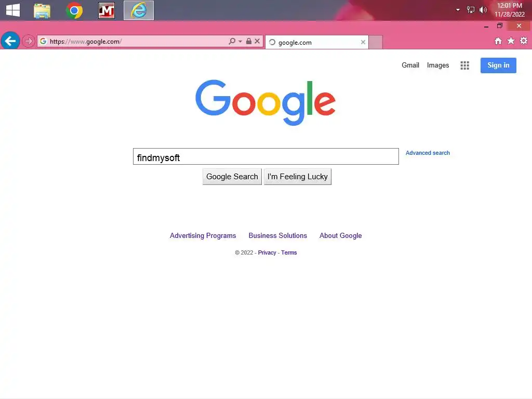Open the Business Solutions link

tap(277, 235)
